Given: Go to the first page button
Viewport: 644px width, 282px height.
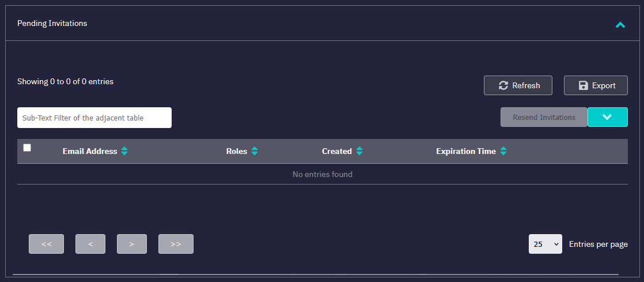Looking at the screenshot, I should pos(47,244).
